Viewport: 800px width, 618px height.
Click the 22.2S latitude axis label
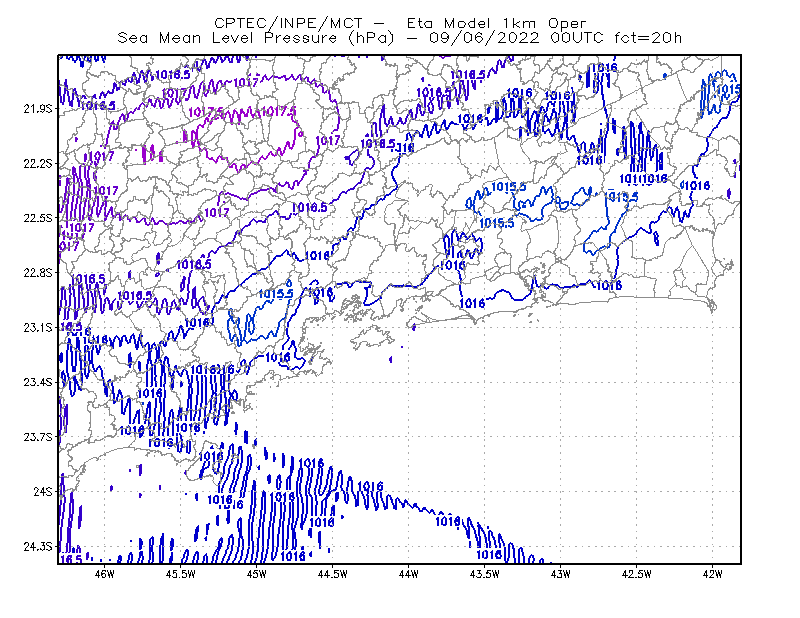38,163
